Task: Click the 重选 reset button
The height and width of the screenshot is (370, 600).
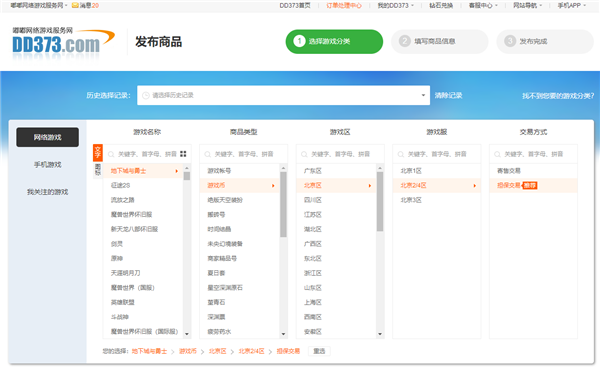Action: (x=320, y=351)
